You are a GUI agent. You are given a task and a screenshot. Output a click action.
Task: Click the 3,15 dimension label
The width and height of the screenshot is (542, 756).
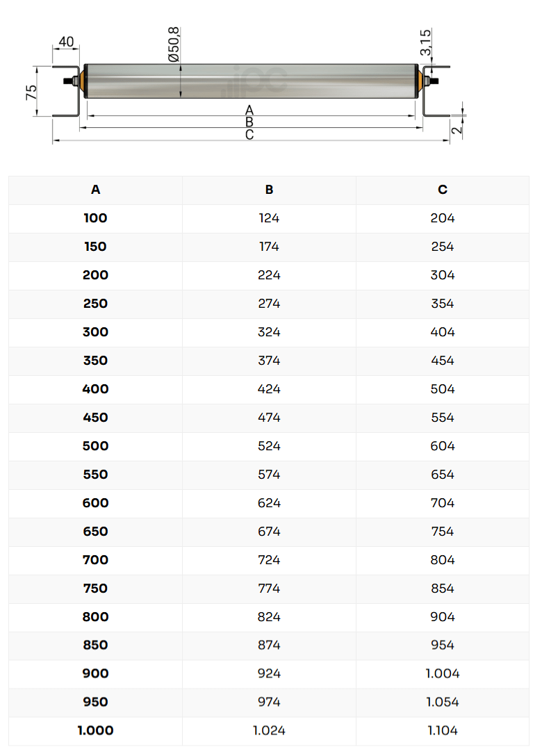[x=425, y=42]
